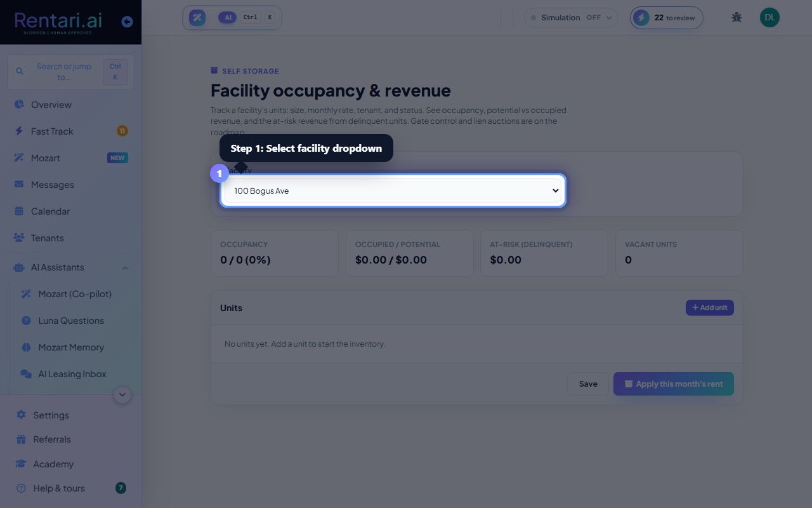
Task: Click the Occupancy 0 / 0 (0%) card
Action: [x=275, y=253]
